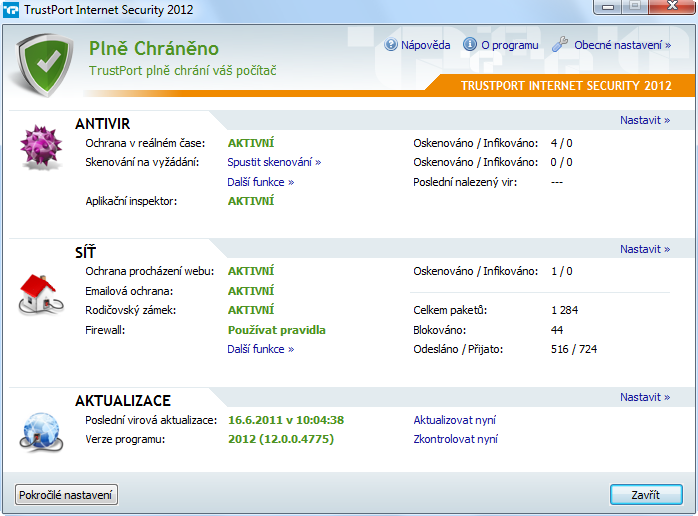Open Obecné nastavení settings link

tap(622, 45)
